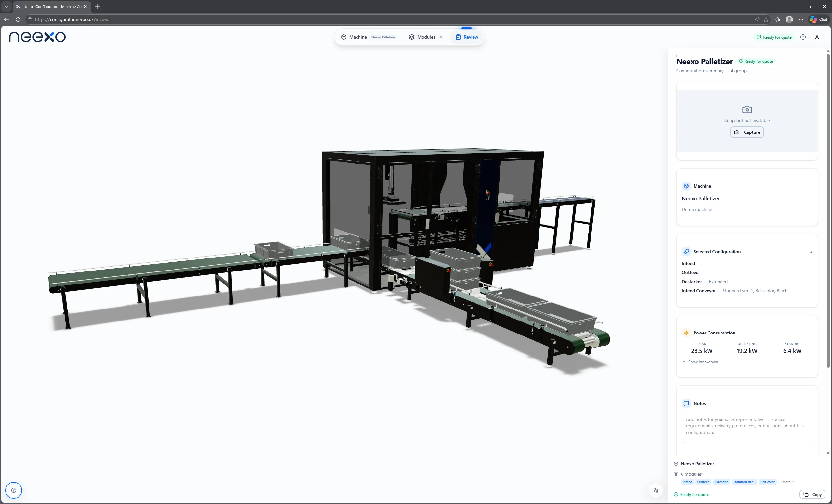Click the Infeed tag chip

click(687, 482)
